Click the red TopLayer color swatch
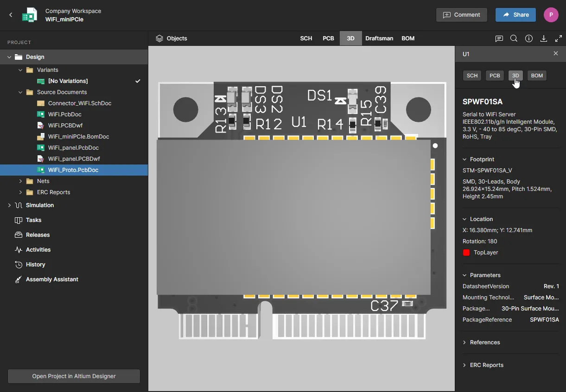 466,253
